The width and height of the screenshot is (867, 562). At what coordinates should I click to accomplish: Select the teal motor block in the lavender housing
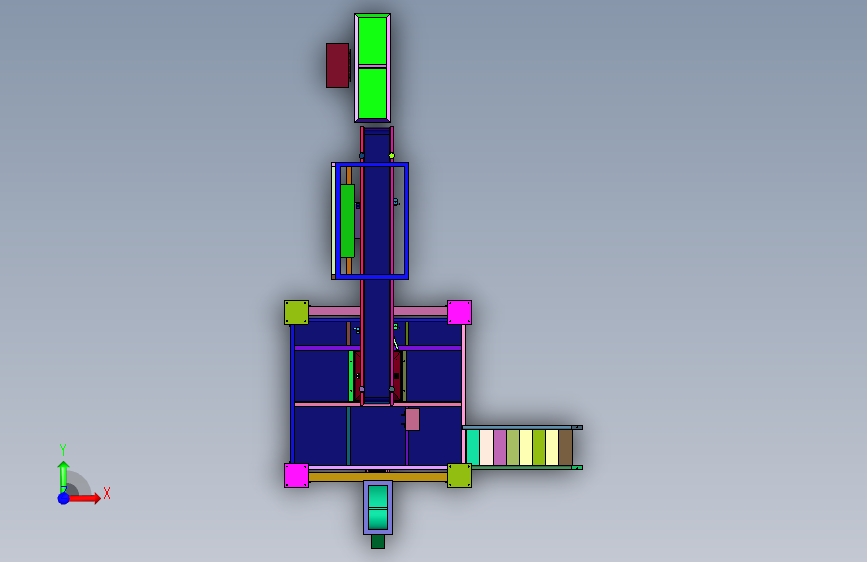coord(378,507)
